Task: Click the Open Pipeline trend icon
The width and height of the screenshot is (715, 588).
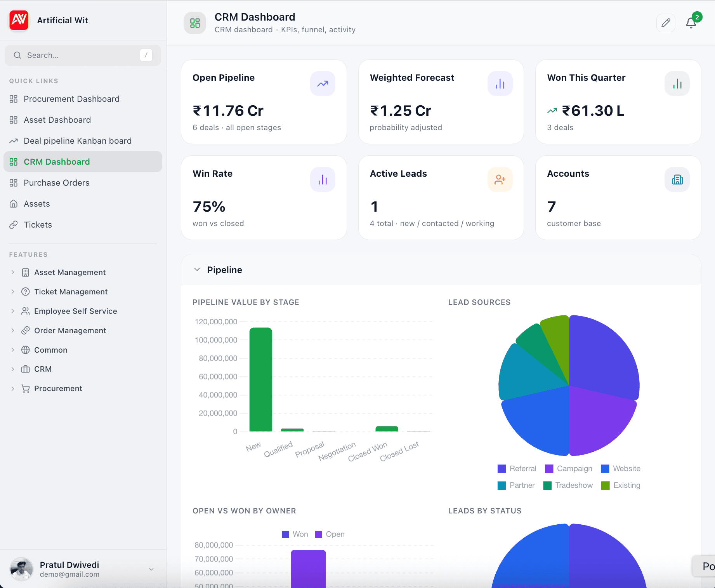Action: 323,84
